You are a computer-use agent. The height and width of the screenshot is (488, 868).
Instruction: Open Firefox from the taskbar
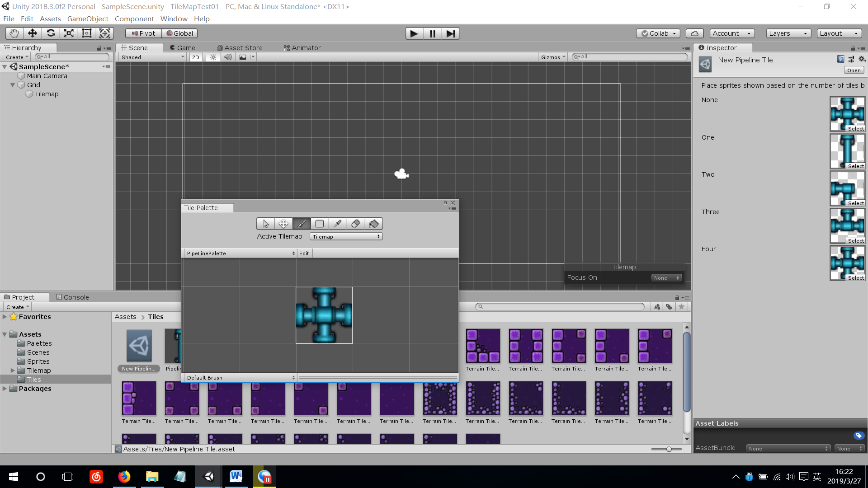pyautogui.click(x=124, y=476)
